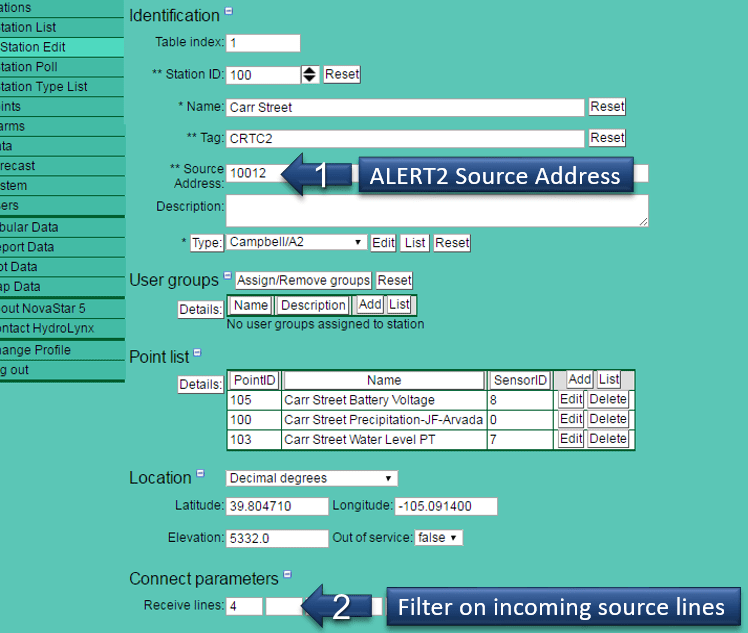Open the station Type dropdown Campbell/A2
748x633 pixels.
[x=296, y=242]
